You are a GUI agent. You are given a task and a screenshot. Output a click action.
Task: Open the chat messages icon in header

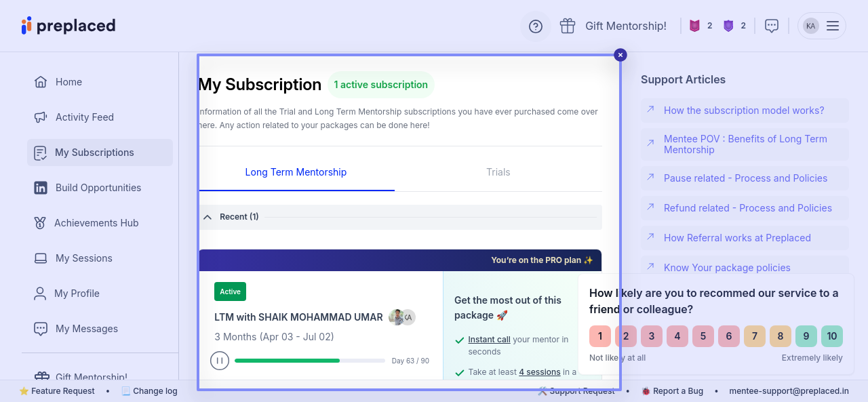(771, 26)
